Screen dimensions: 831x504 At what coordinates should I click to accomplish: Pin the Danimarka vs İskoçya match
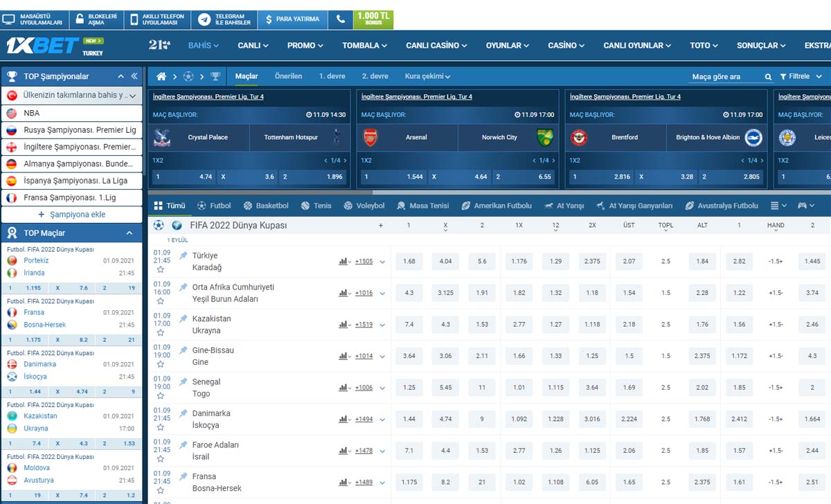(x=183, y=413)
